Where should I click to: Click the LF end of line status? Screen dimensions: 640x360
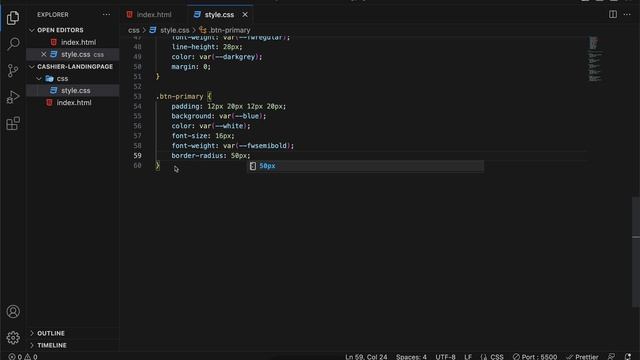[x=468, y=357]
